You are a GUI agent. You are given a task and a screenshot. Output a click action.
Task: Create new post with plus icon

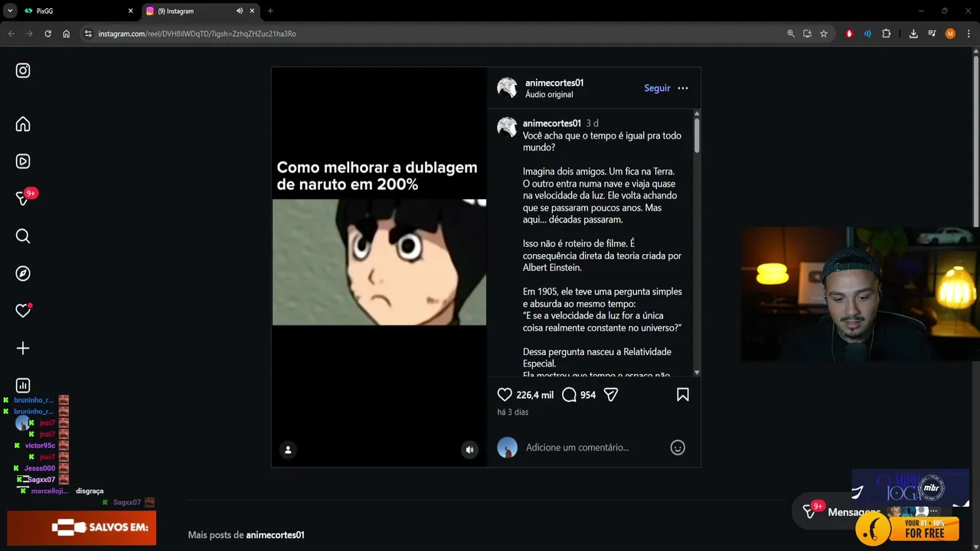point(23,348)
